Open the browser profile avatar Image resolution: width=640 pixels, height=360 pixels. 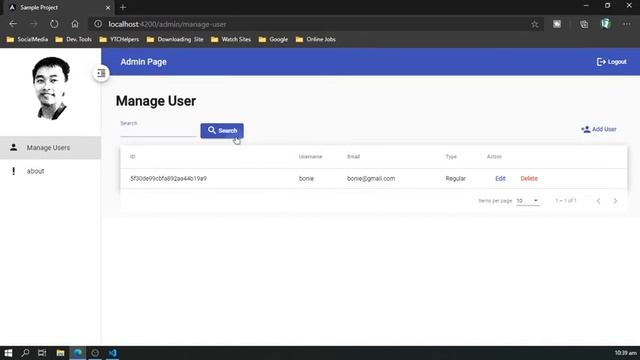click(605, 24)
